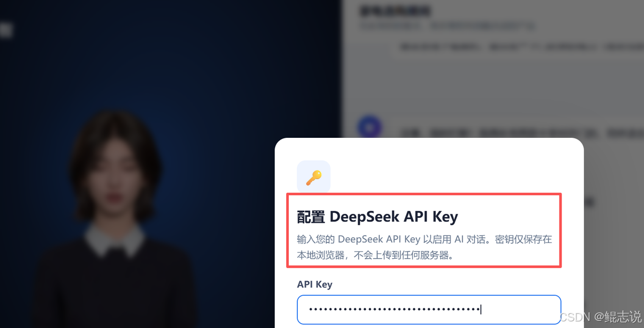This screenshot has height=328, width=644.
Task: Click the golden key icon in the dialog
Action: click(x=313, y=177)
